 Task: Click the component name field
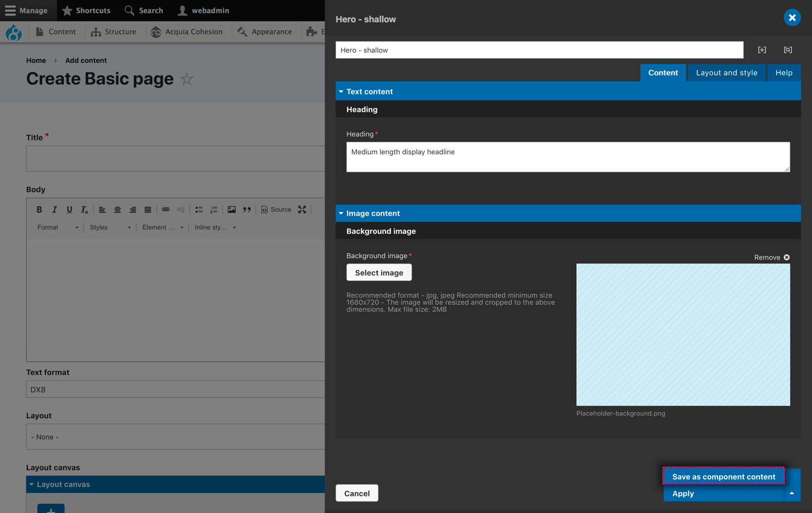tap(539, 50)
